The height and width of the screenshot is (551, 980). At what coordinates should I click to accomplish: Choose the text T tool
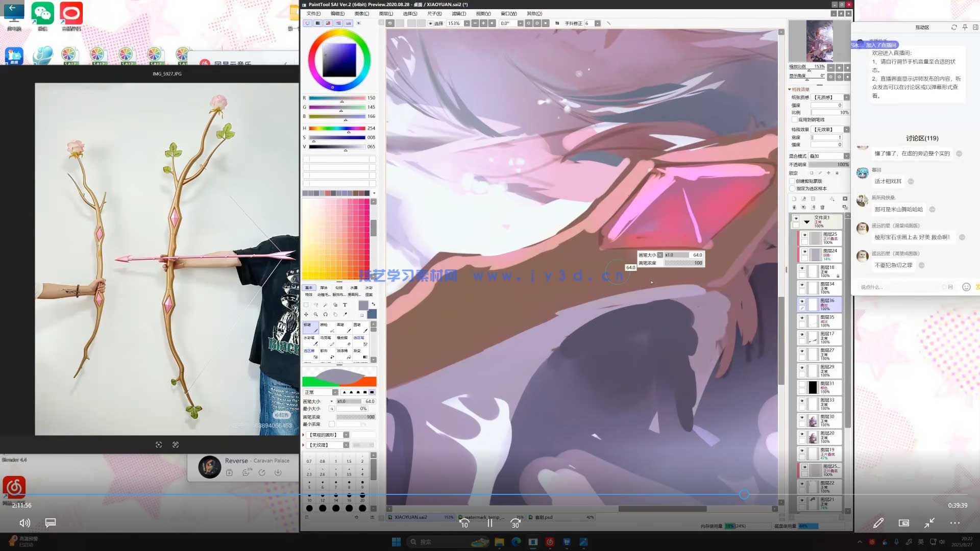(345, 305)
